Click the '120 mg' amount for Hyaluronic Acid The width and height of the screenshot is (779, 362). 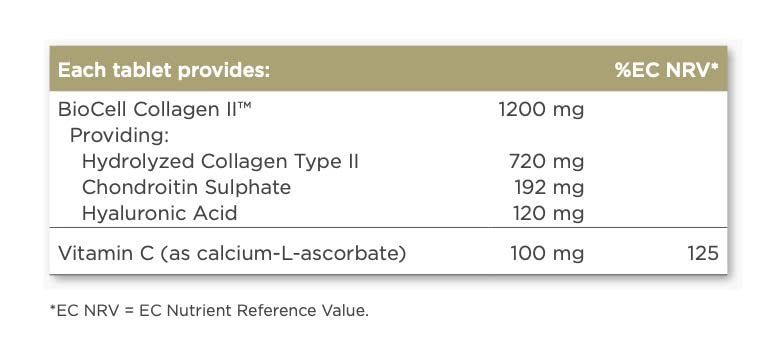(x=548, y=214)
